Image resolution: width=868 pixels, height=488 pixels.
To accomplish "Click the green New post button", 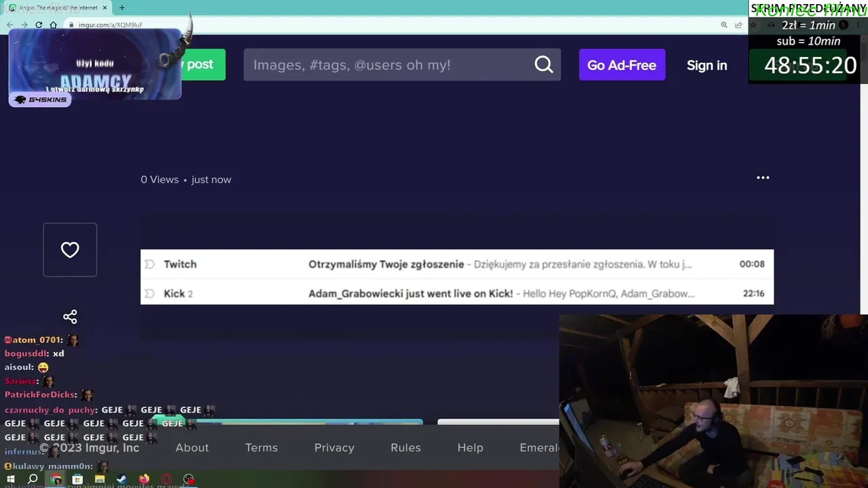I will coord(202,64).
